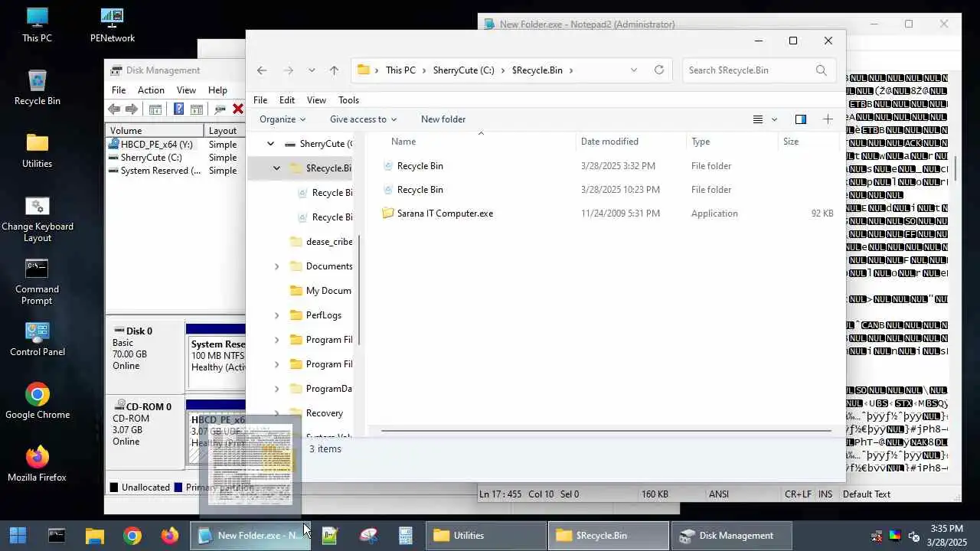Viewport: 980px width, 551px height.
Task: Open the view options dropdown arrow
Action: pos(774,119)
